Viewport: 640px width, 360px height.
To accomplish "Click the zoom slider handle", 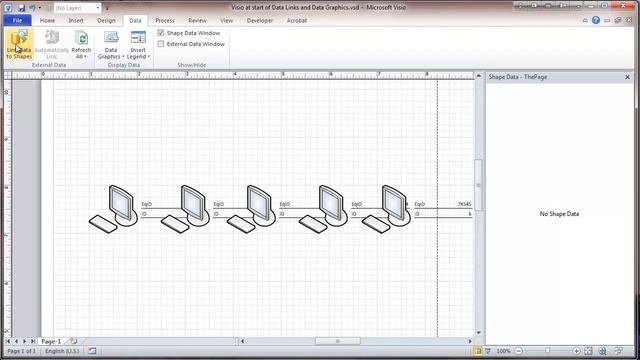I will (548, 351).
